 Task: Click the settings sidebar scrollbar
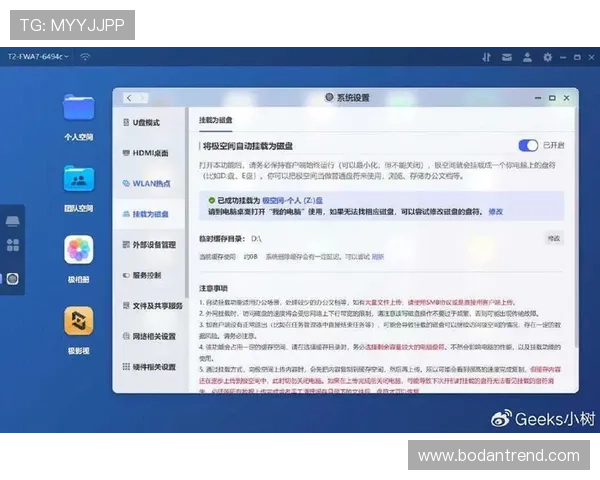pyautogui.click(x=187, y=203)
